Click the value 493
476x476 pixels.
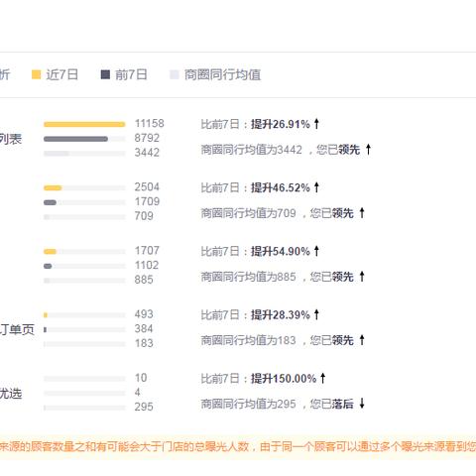click(144, 314)
